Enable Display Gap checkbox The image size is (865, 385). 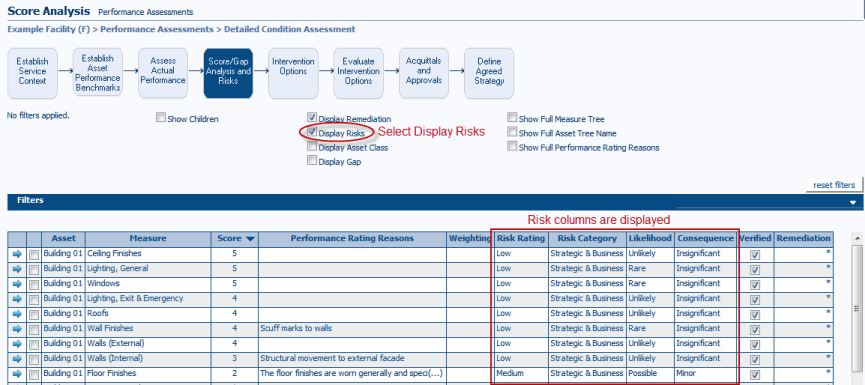(312, 161)
